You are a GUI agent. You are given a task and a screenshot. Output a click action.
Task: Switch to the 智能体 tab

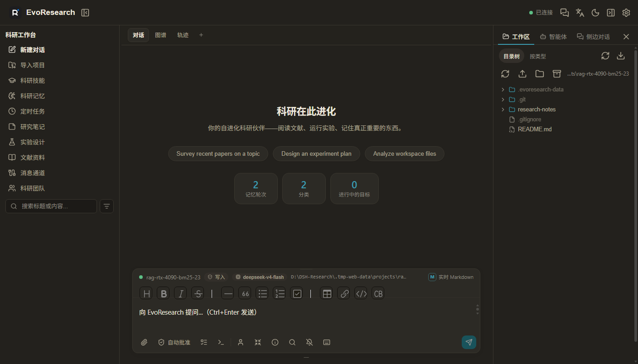(553, 37)
